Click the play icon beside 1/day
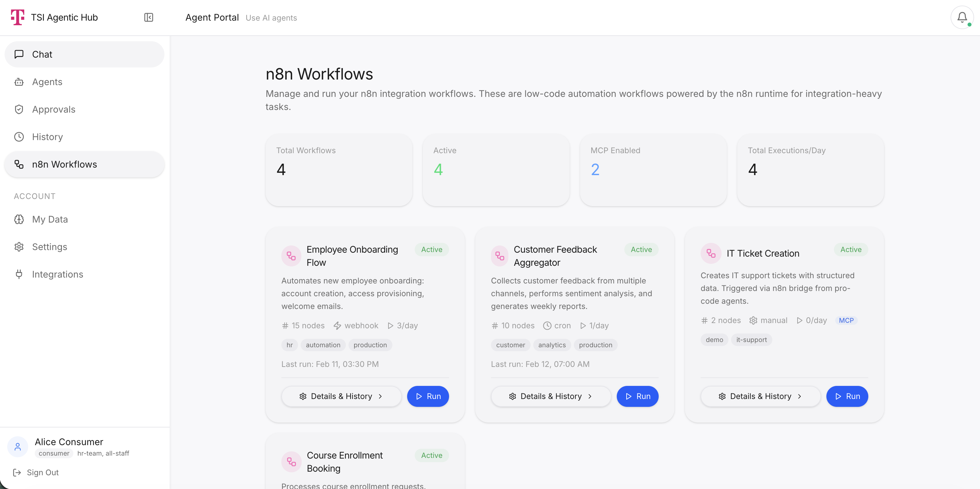This screenshot has height=489, width=980. 583,325
